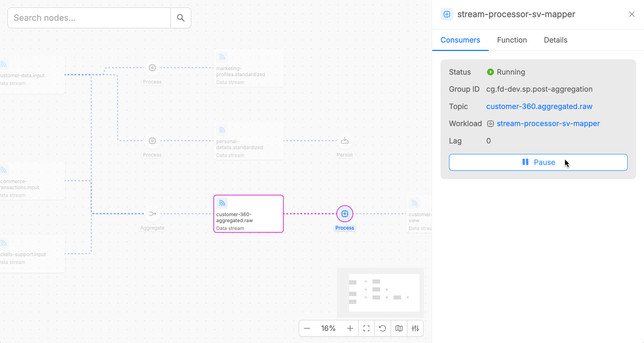Click the fit-to-view icon
Image resolution: width=644 pixels, height=343 pixels.
366,328
